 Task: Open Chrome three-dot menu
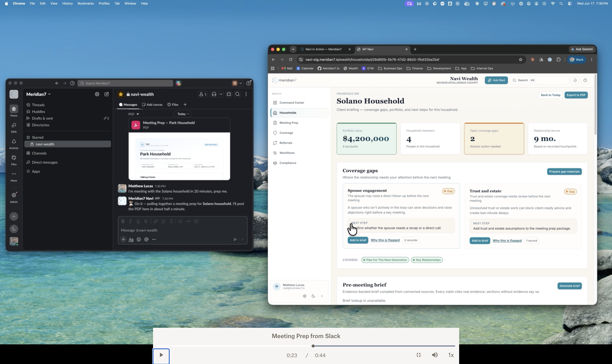[592, 60]
